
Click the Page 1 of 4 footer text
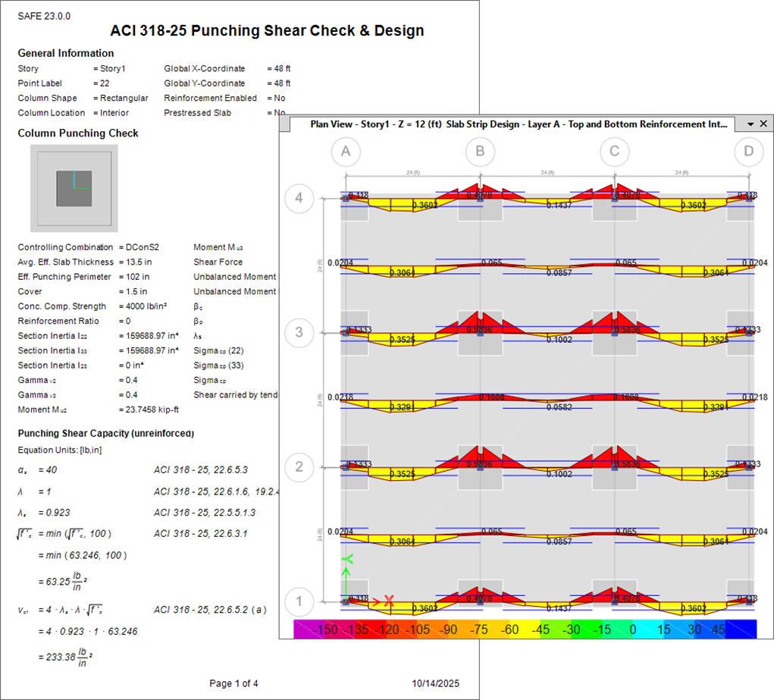coord(233,683)
